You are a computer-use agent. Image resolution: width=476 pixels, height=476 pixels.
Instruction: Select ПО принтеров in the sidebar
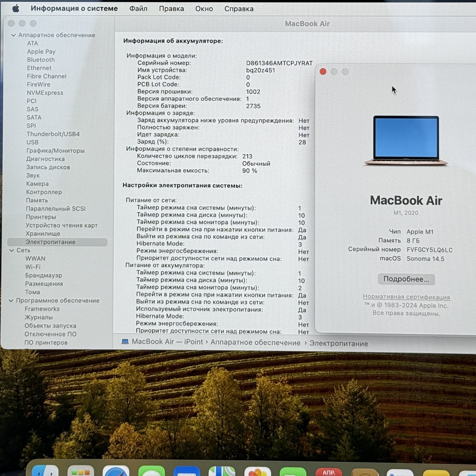[46, 343]
